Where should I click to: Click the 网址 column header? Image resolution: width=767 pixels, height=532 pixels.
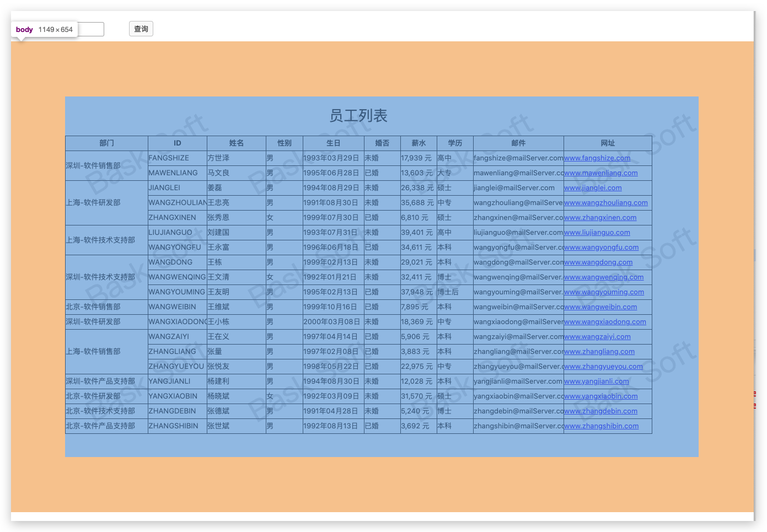(x=608, y=143)
